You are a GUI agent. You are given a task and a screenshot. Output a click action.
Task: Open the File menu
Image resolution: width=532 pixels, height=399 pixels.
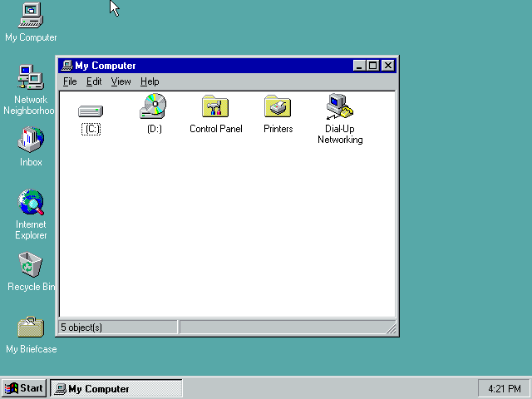pos(70,81)
